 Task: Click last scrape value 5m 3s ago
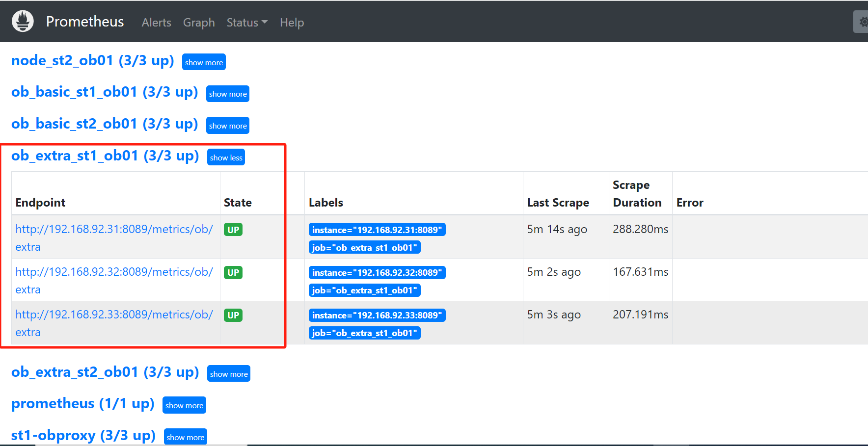coord(554,315)
